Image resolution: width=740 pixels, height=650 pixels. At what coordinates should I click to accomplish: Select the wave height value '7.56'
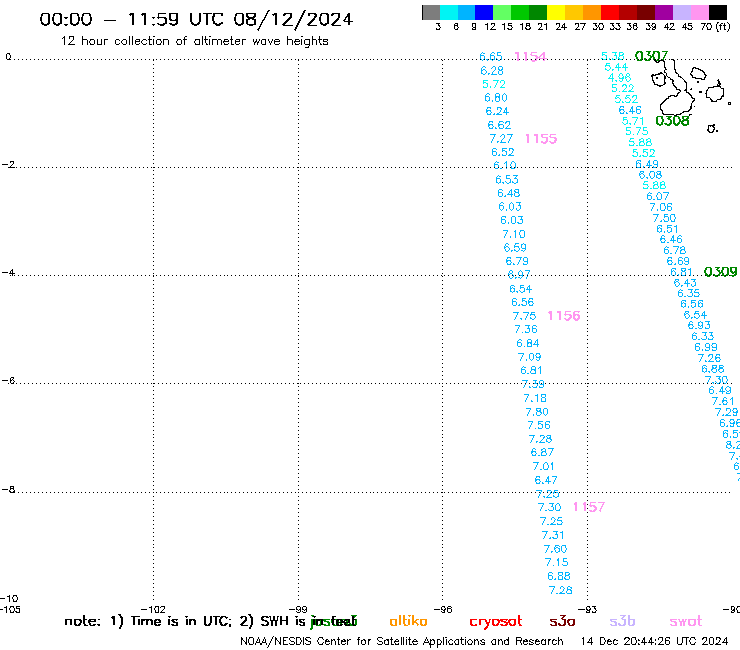click(538, 425)
